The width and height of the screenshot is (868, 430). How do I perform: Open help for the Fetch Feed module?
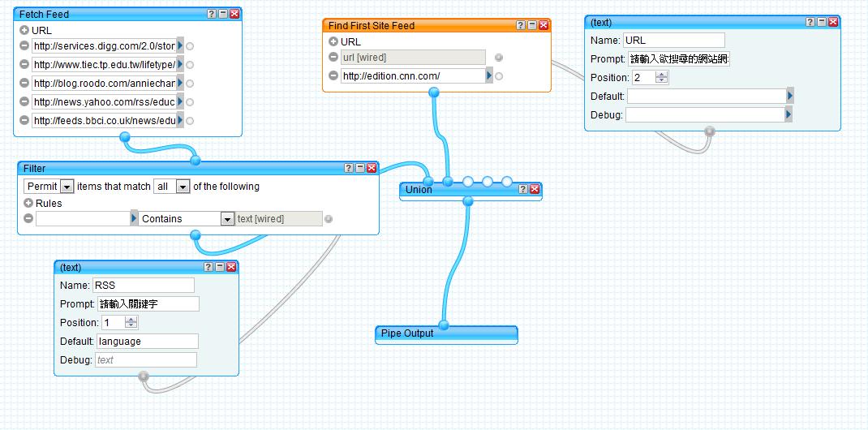[212, 14]
